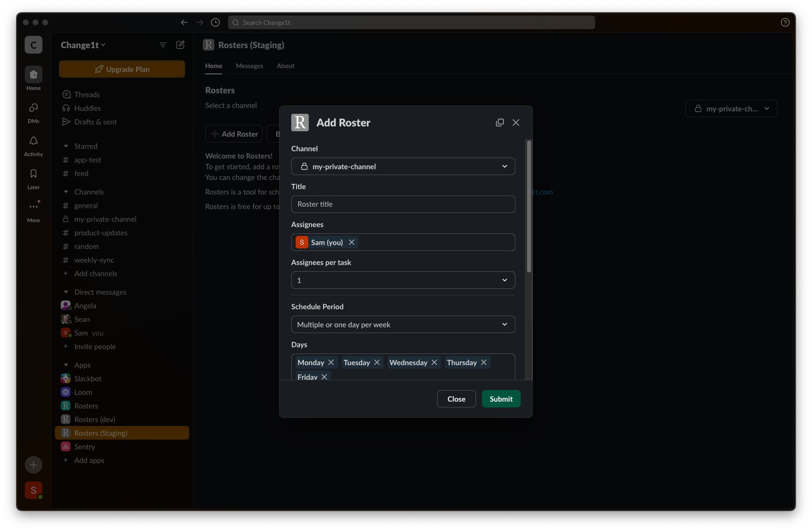Open Schedule Period dropdown

[x=403, y=324]
